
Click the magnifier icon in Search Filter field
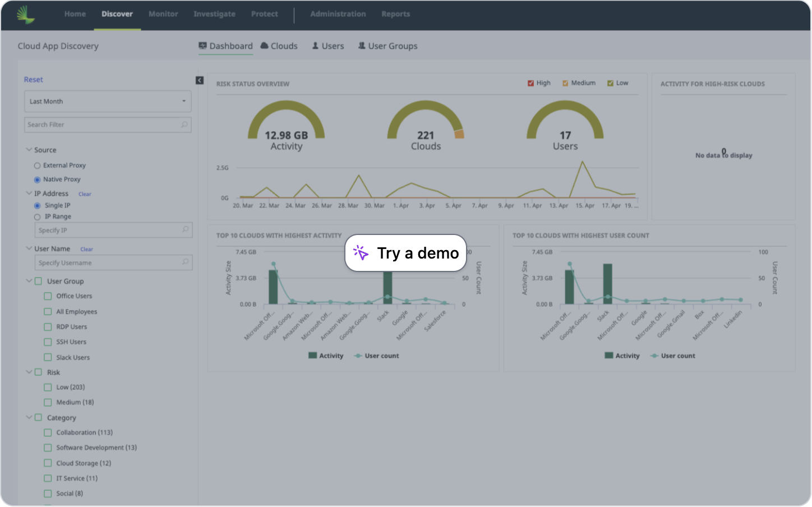pos(184,125)
